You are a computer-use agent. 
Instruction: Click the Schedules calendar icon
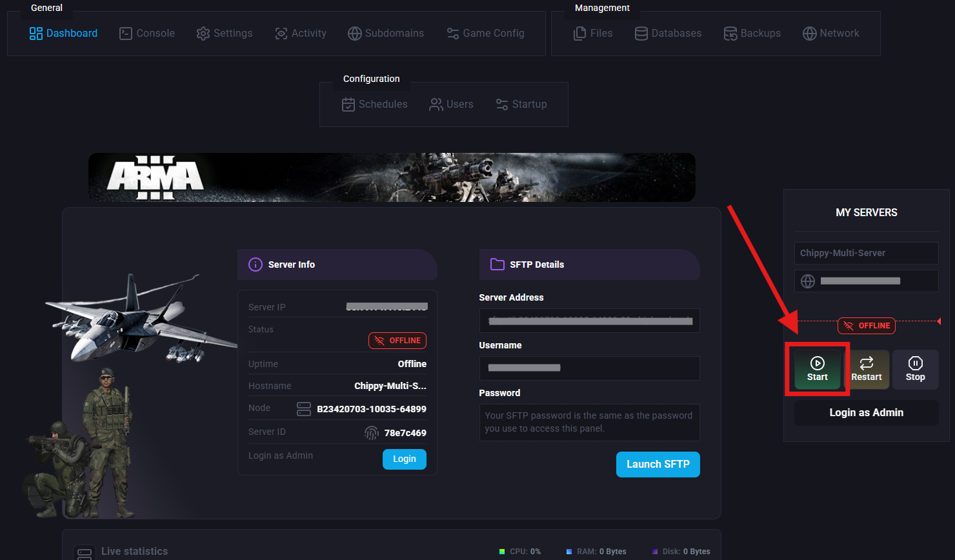pyautogui.click(x=348, y=105)
